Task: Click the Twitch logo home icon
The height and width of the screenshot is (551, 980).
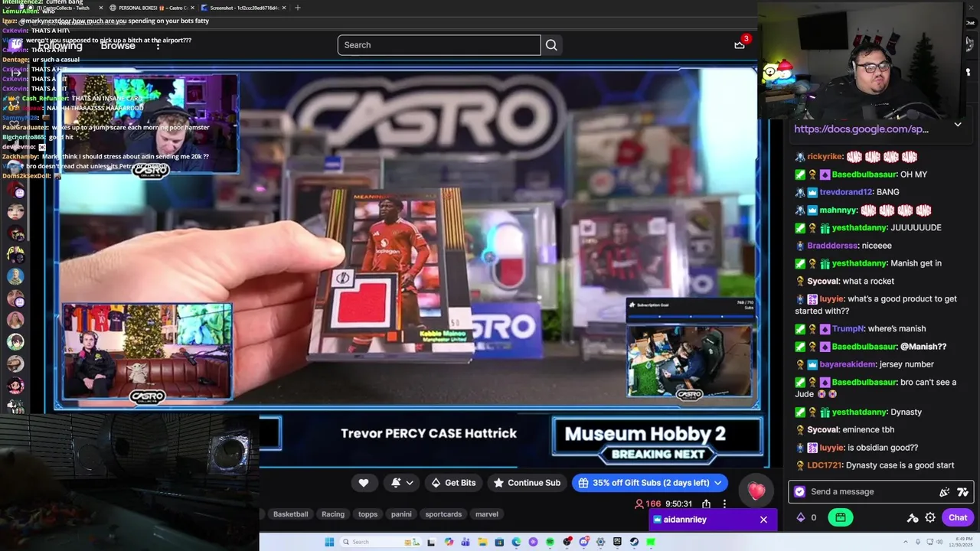Action: tap(16, 45)
